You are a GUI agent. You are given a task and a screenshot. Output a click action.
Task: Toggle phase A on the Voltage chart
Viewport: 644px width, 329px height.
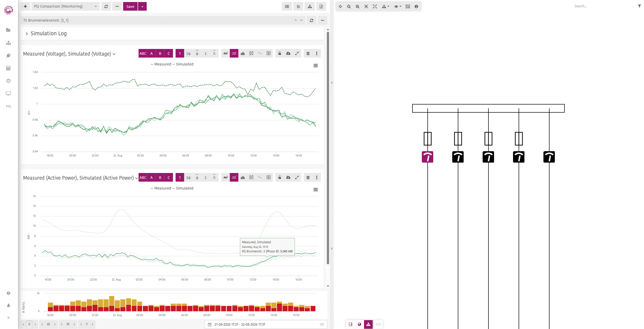coord(151,53)
